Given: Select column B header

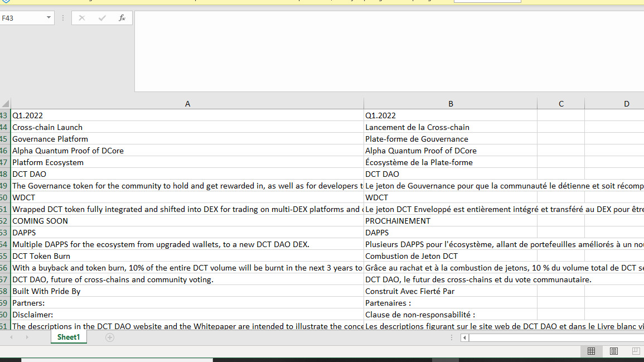Looking at the screenshot, I should pos(451,104).
